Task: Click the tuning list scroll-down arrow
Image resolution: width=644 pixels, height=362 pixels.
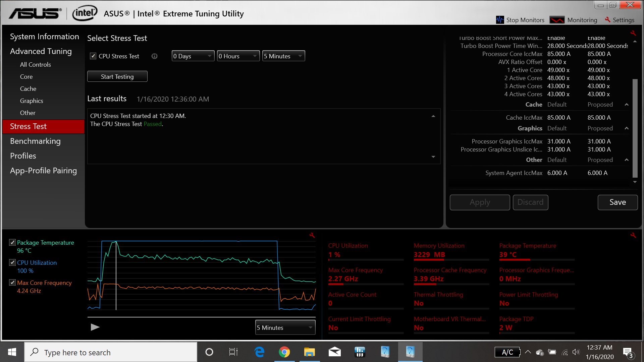Action: [635, 182]
